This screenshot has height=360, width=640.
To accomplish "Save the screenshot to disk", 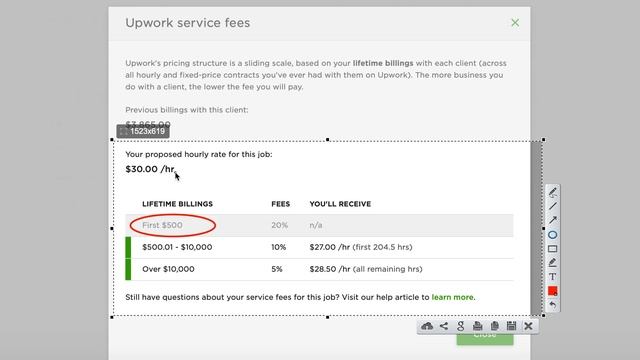I will tap(511, 326).
